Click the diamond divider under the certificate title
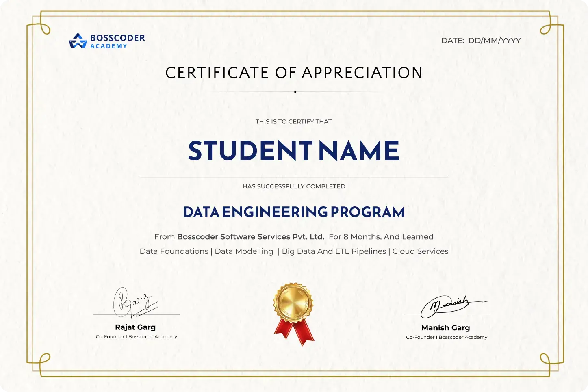588x392 pixels. tap(294, 92)
